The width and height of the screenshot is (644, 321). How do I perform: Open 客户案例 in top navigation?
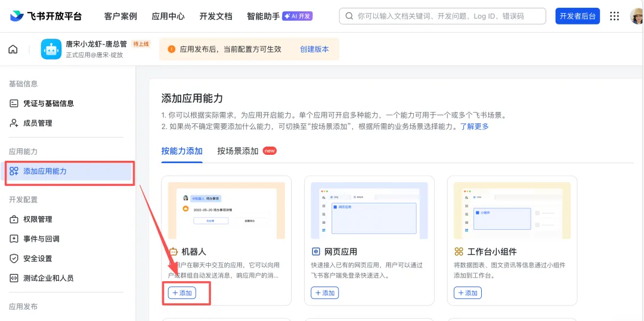coord(120,17)
